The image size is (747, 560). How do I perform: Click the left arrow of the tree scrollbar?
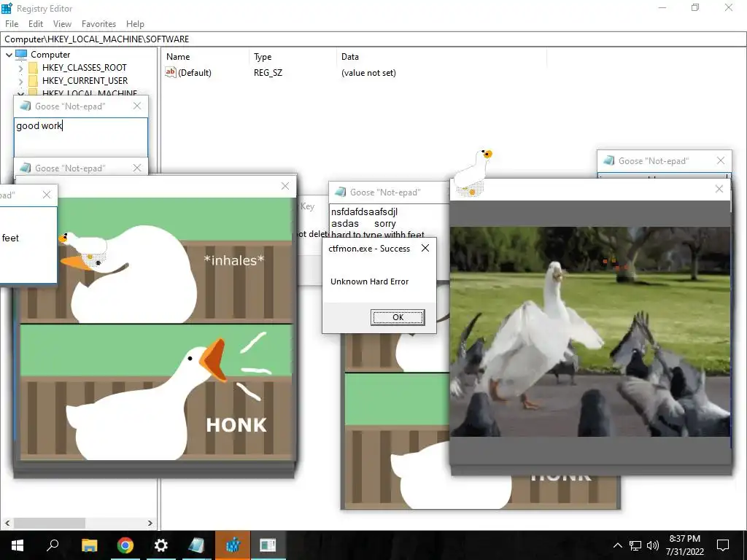(7, 523)
